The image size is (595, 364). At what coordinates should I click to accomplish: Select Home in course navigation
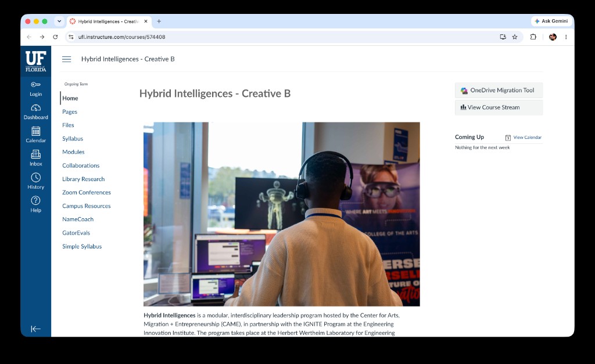click(70, 98)
